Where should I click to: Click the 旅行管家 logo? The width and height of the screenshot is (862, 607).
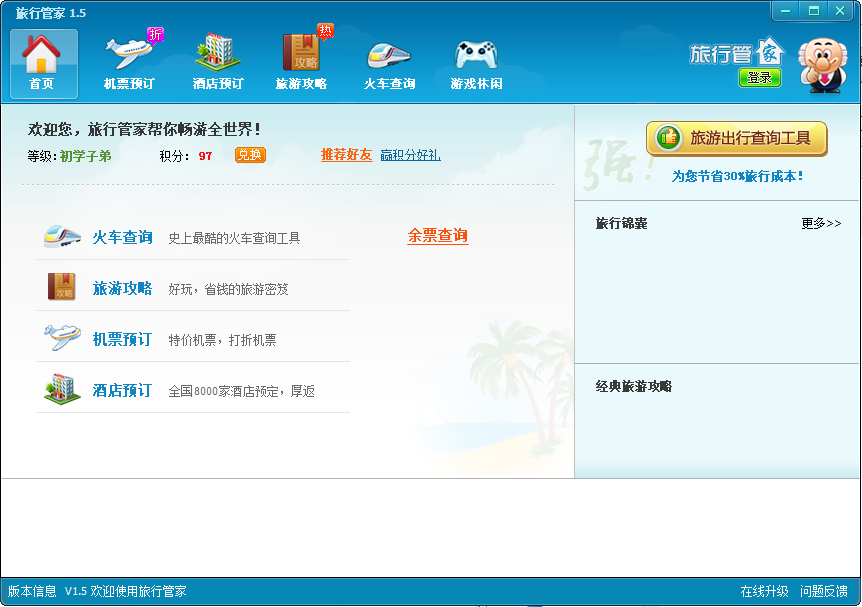(736, 52)
